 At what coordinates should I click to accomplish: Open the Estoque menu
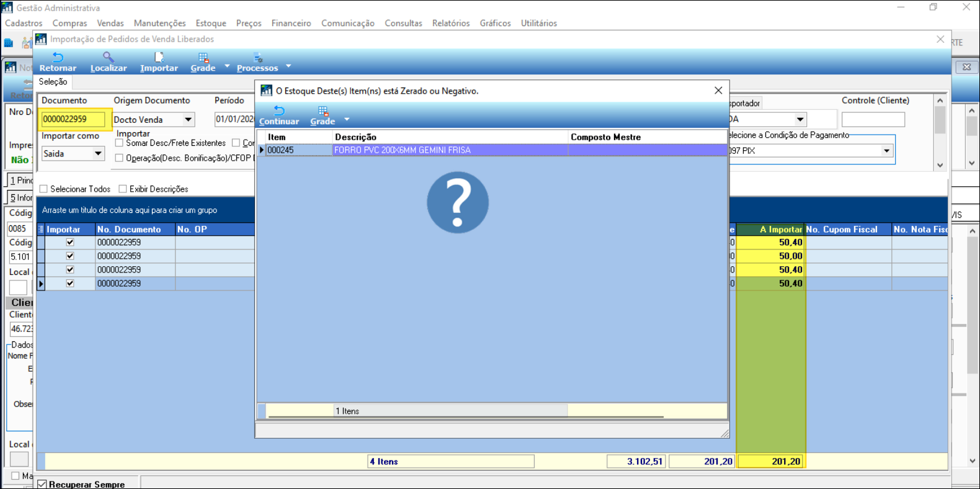(211, 23)
